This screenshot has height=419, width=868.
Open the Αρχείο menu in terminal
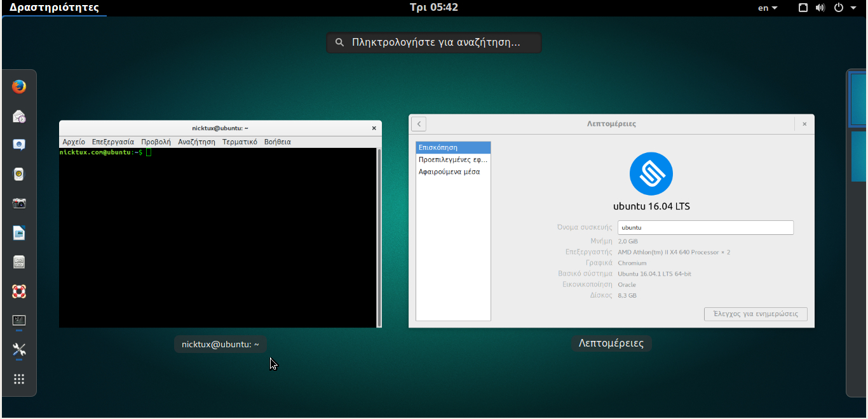(74, 142)
